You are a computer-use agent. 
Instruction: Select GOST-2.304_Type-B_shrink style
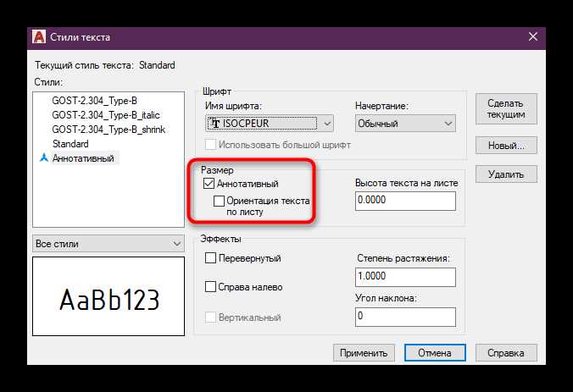click(x=108, y=130)
